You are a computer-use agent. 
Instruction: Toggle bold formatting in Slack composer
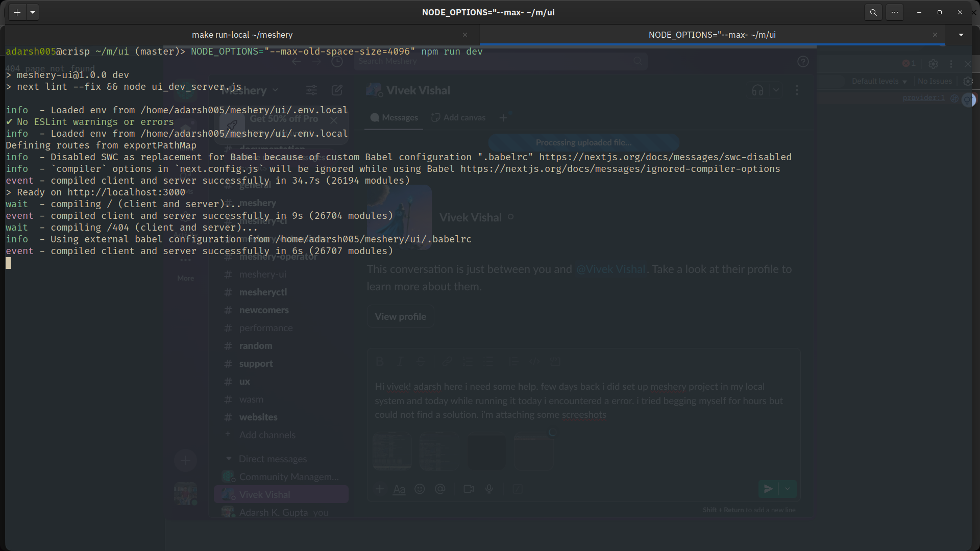tap(379, 362)
